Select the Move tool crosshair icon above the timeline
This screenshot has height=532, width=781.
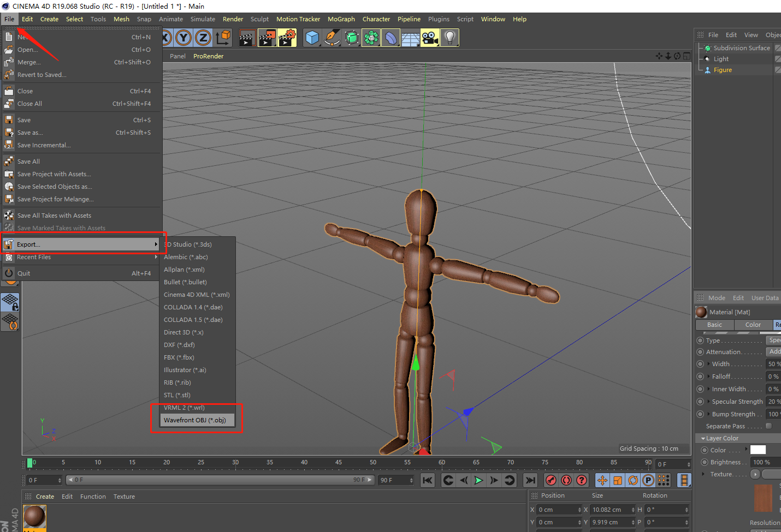pyautogui.click(x=603, y=480)
